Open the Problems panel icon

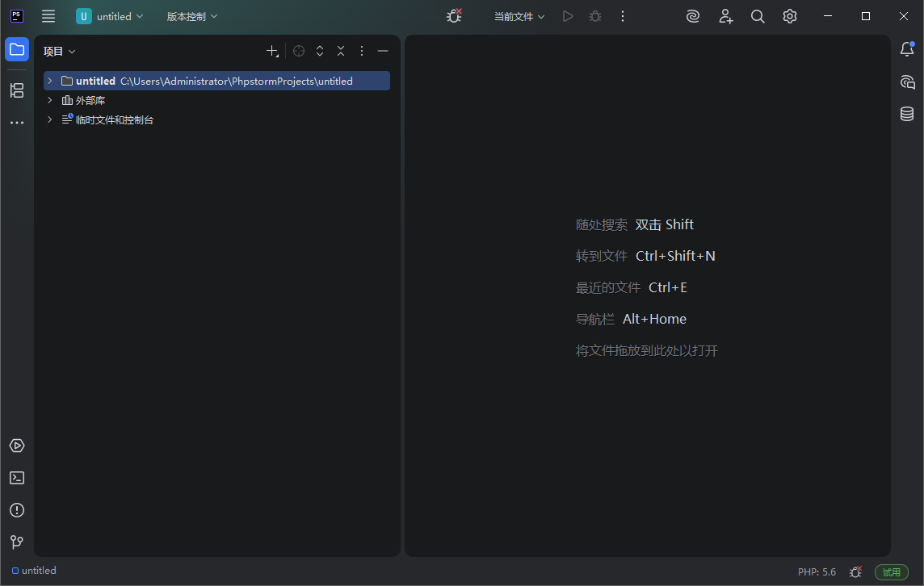click(17, 509)
